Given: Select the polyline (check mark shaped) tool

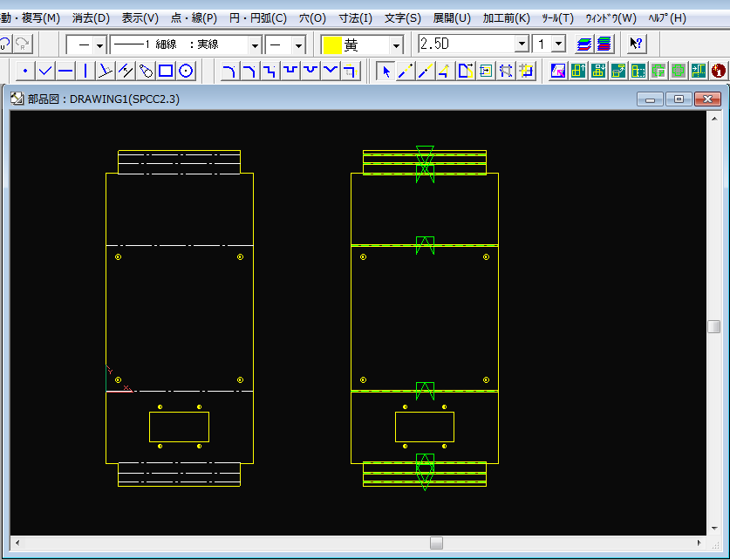Looking at the screenshot, I should point(45,72).
